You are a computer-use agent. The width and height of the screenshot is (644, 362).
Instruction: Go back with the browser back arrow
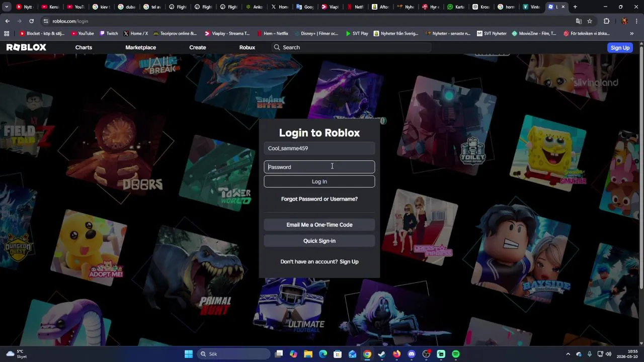(7, 21)
